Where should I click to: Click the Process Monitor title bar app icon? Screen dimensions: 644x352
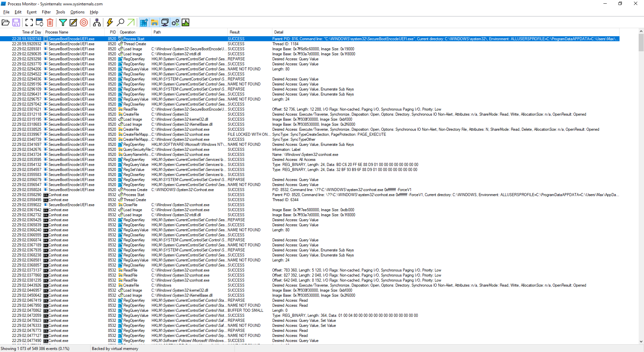coord(3,4)
